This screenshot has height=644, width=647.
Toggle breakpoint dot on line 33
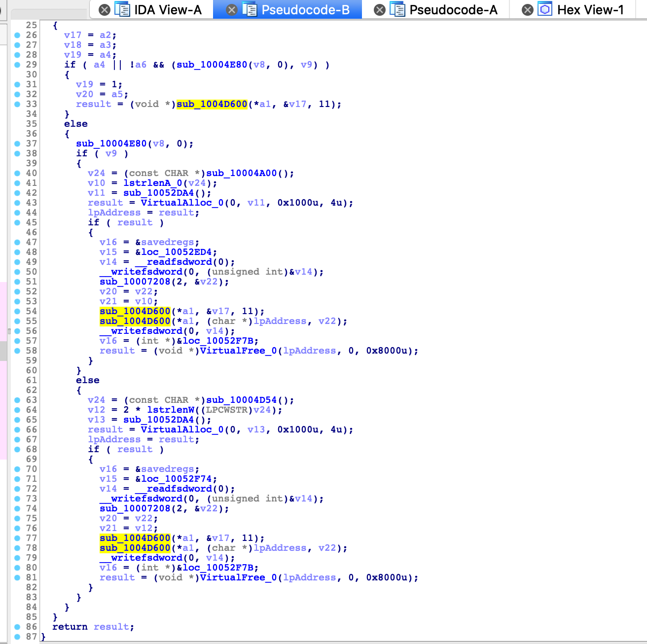tap(17, 104)
